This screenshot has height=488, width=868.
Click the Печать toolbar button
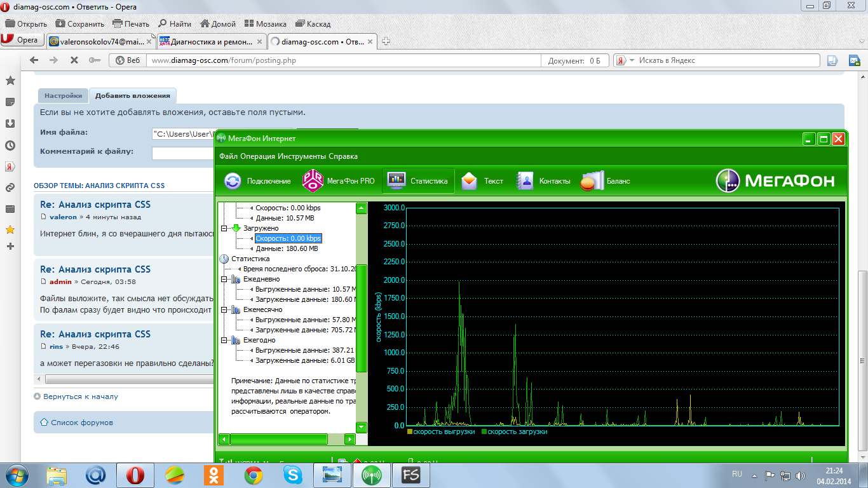131,24
